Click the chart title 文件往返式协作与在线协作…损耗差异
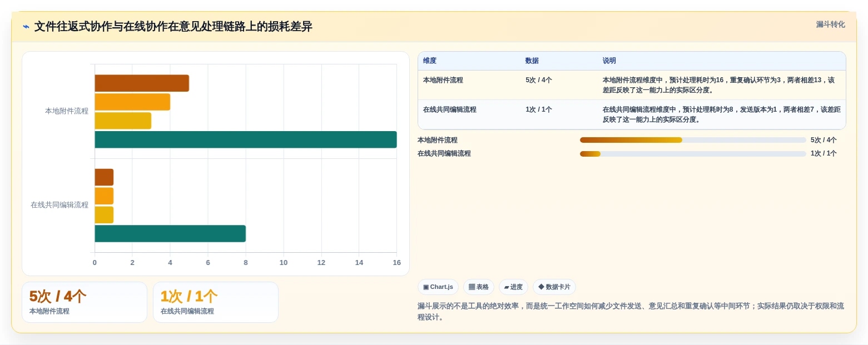 173,27
